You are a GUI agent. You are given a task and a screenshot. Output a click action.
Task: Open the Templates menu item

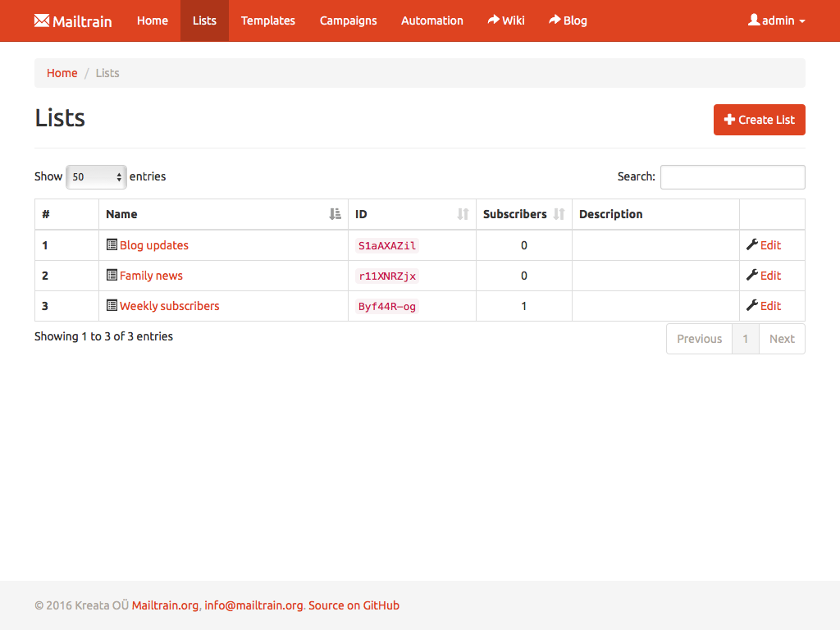coord(267,21)
